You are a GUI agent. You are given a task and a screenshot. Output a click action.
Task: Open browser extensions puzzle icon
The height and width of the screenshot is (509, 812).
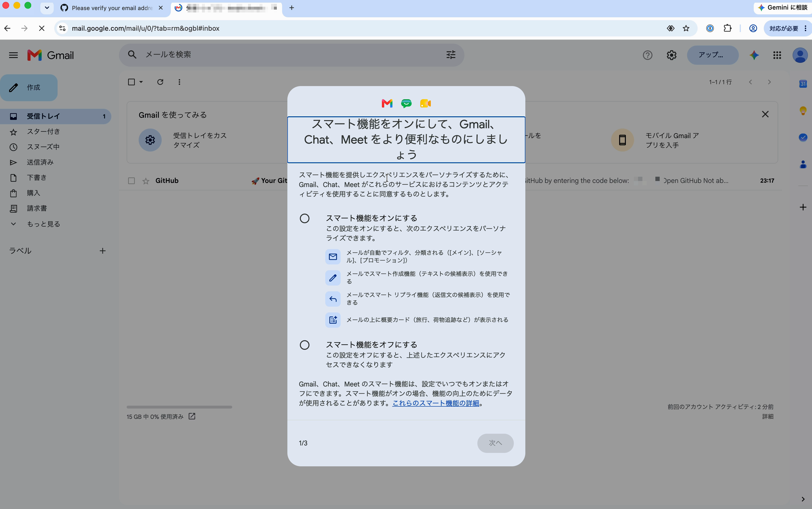[x=728, y=28]
